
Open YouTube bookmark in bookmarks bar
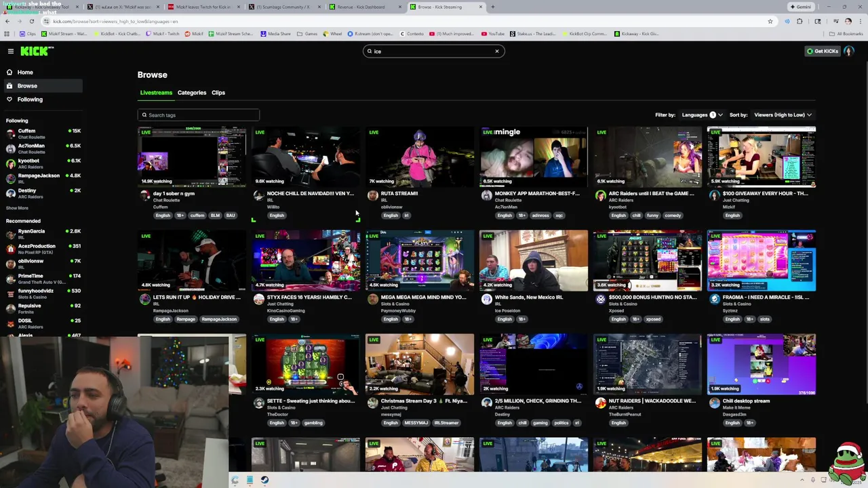pyautogui.click(x=493, y=34)
